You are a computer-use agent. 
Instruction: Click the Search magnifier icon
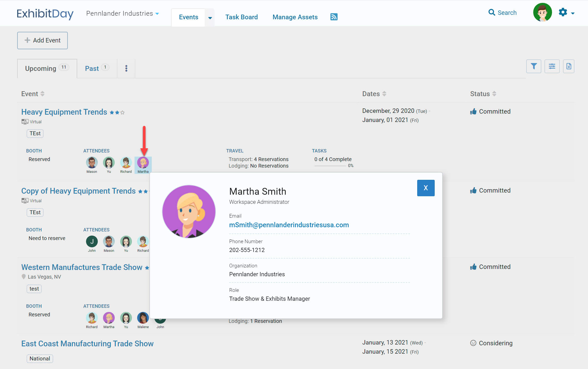pyautogui.click(x=492, y=12)
